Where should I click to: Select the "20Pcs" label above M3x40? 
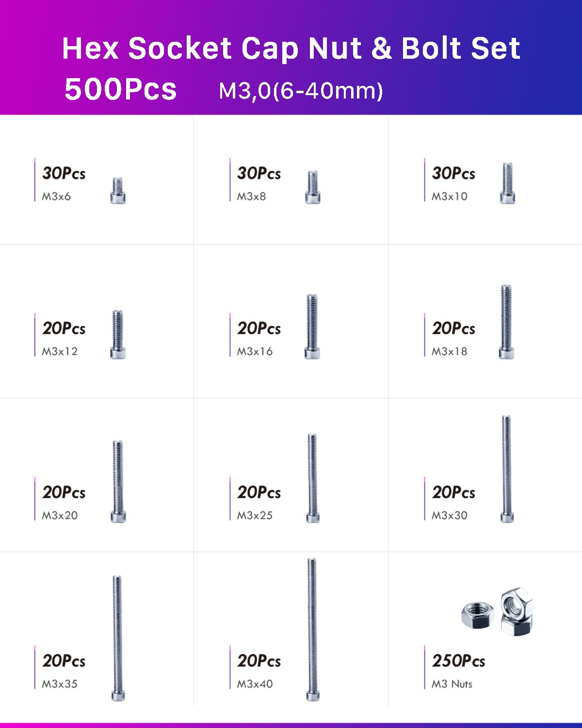point(259,661)
